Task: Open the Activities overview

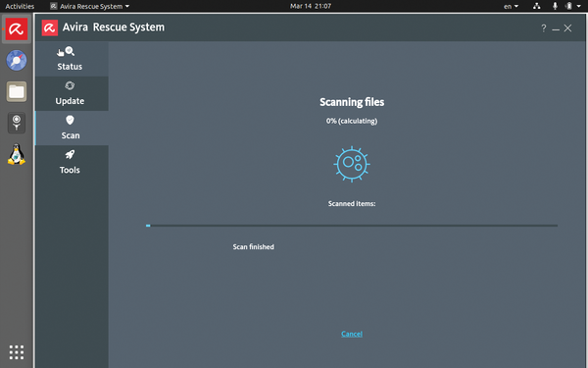Action: pyautogui.click(x=20, y=6)
